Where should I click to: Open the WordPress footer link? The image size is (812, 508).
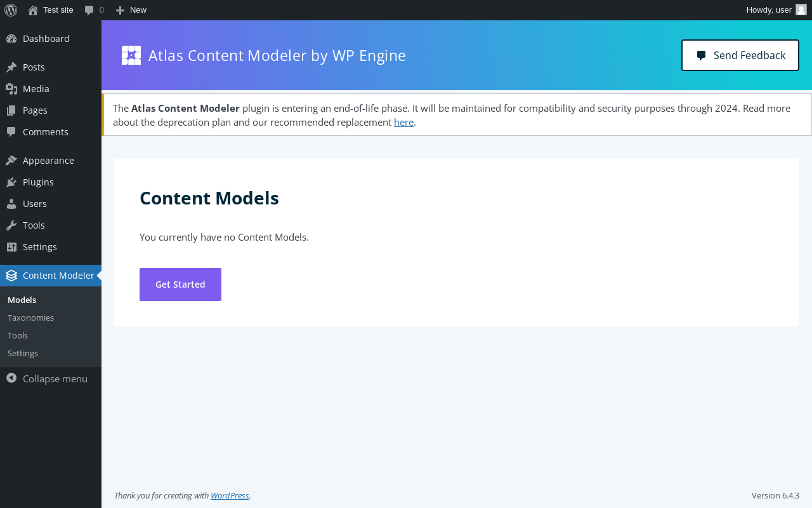pyautogui.click(x=230, y=495)
